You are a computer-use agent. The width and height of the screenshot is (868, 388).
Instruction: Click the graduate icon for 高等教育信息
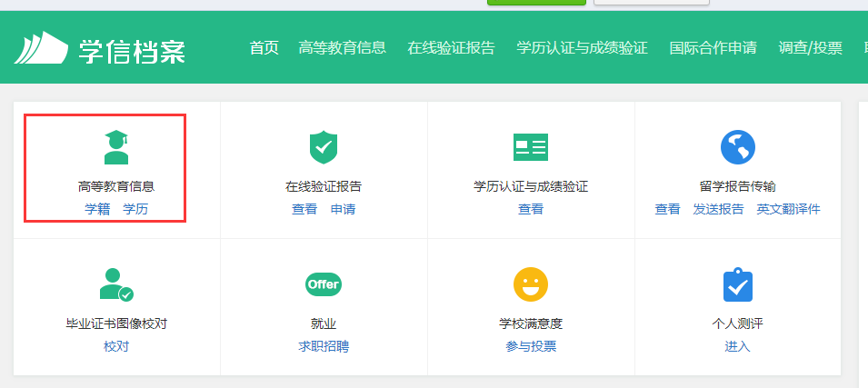(116, 147)
